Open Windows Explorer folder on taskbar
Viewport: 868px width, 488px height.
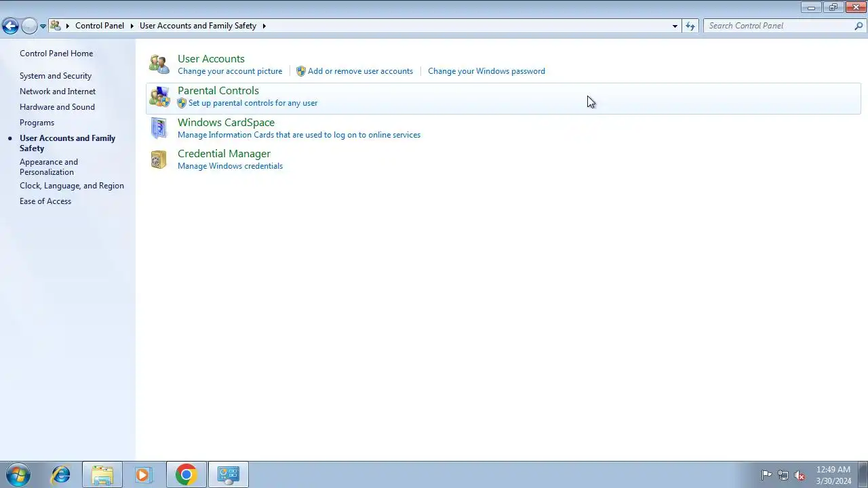tap(102, 474)
